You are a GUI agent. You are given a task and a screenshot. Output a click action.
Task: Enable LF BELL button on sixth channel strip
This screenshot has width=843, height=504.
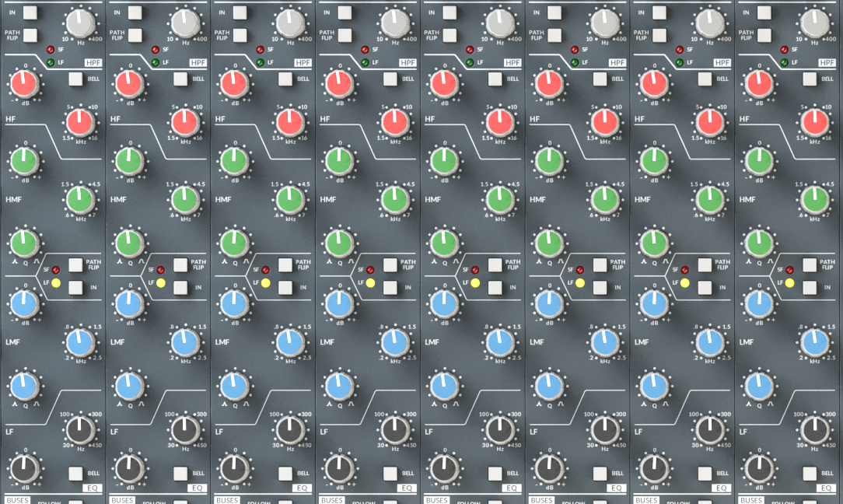[x=600, y=473]
